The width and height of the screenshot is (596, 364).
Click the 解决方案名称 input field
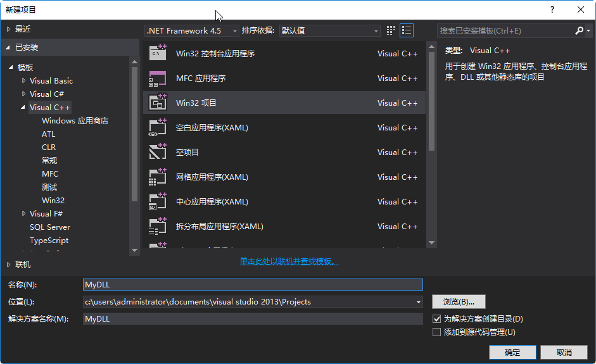pyautogui.click(x=253, y=319)
